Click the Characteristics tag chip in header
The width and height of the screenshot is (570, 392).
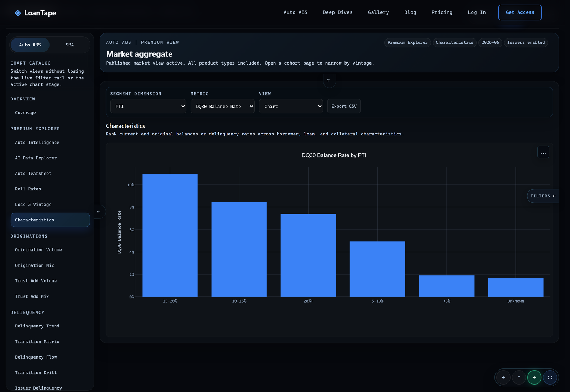pyautogui.click(x=455, y=42)
